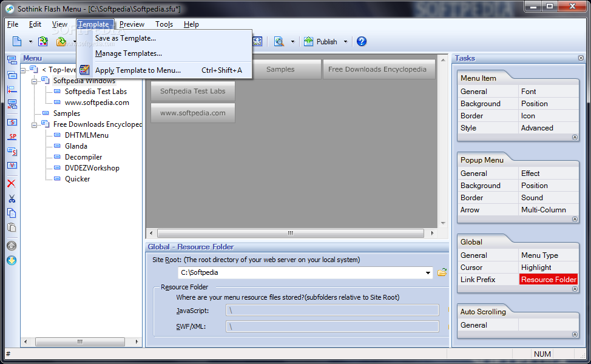Click the V icon in sidebar
This screenshot has height=364, width=591.
pos(12,166)
